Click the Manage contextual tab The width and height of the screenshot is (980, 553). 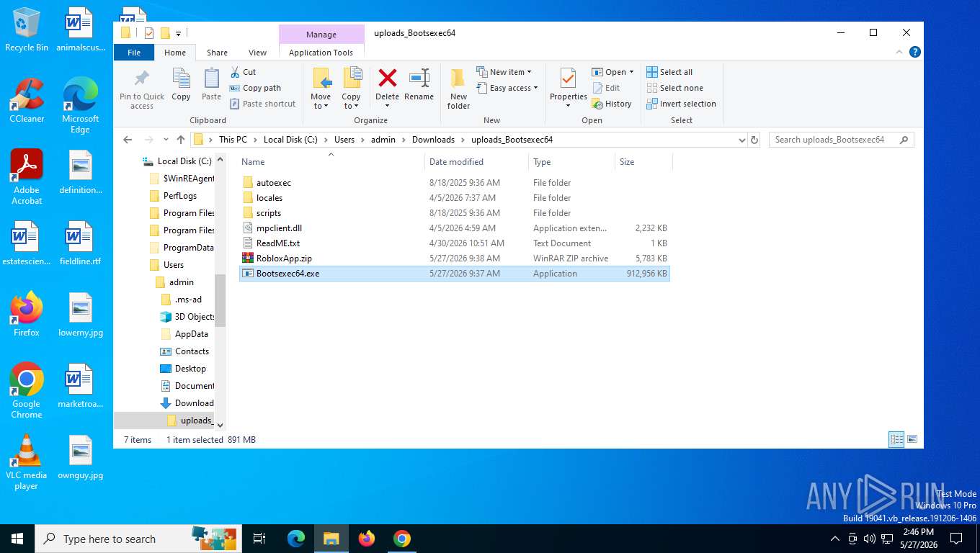click(x=321, y=34)
